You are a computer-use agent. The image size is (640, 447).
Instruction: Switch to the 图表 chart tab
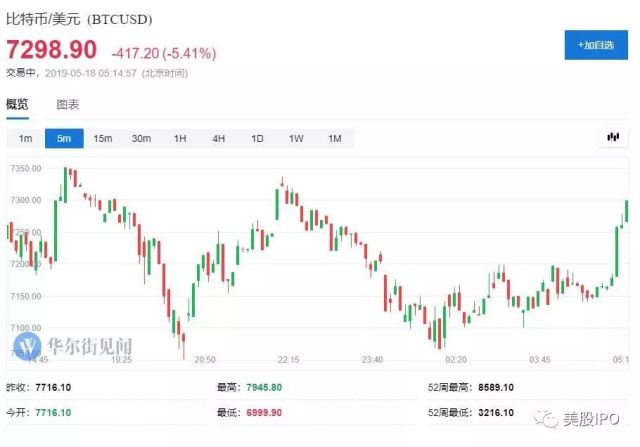click(68, 104)
